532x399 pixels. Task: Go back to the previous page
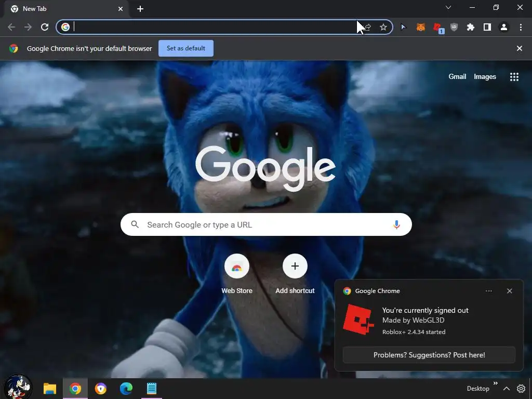point(11,27)
